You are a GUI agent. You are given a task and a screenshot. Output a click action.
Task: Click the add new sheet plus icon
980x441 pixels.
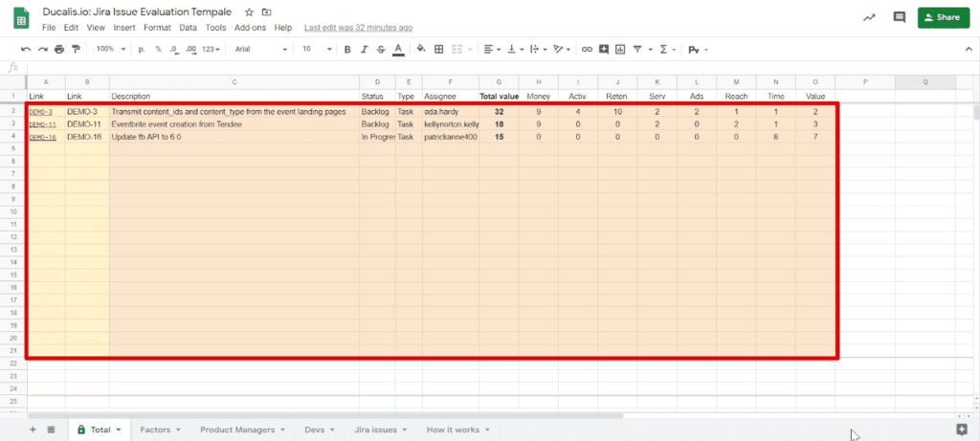click(33, 430)
